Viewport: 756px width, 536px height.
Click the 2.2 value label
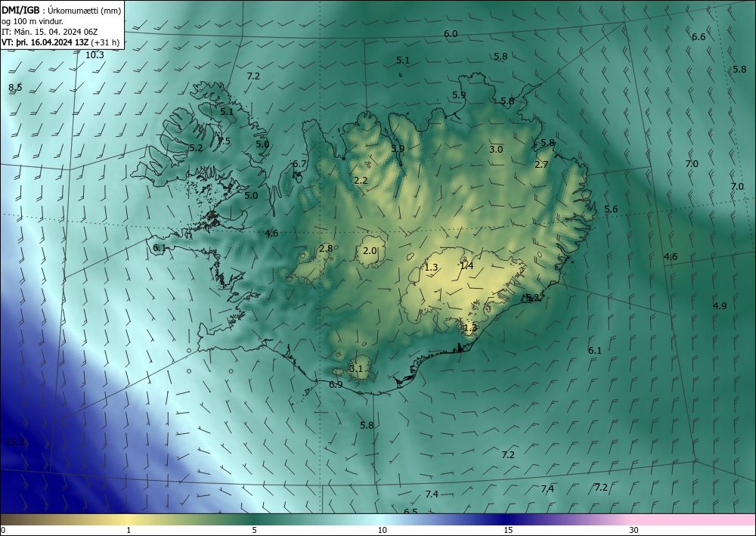[361, 181]
